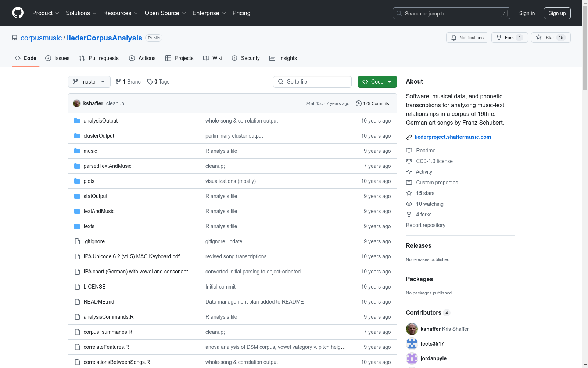
Task: Open the Code tab
Action: (x=26, y=58)
